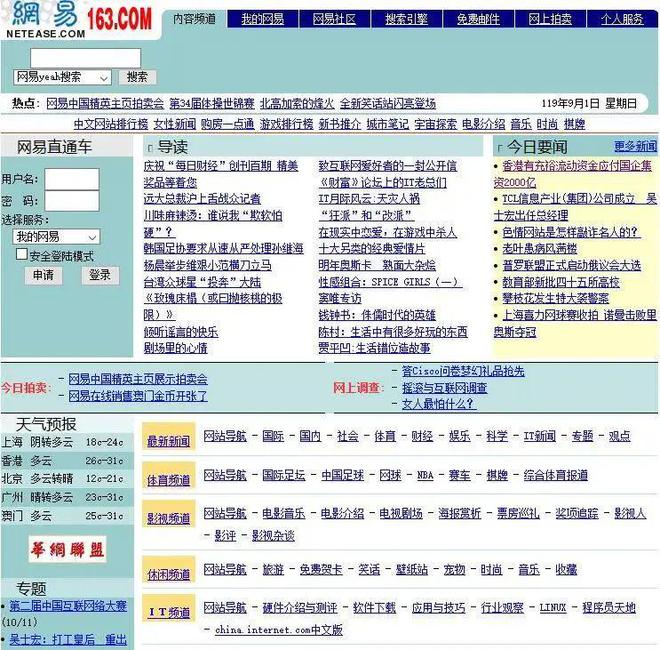The width and height of the screenshot is (660, 650).
Task: Open the IT频道 channel heading
Action: [x=170, y=613]
